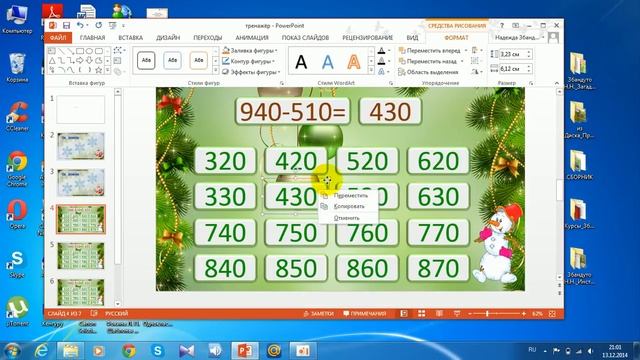Expand the shape styles gallery
The image size is (640, 360).
[x=216, y=71]
